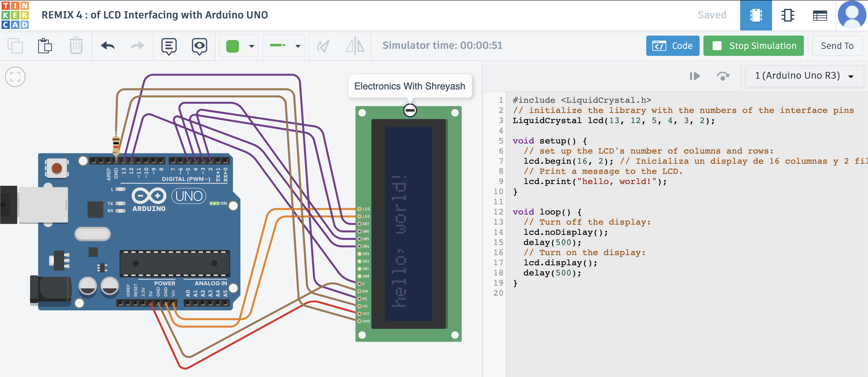Click the Zoom to fit icon

15,77
